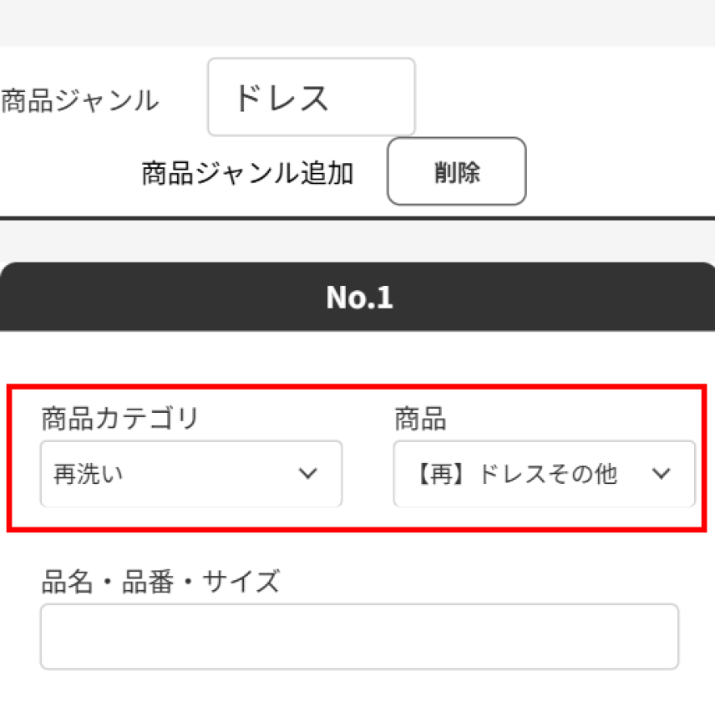Click the 品名・品番・サイズ label
Screen dimensions: 715x728
click(x=160, y=581)
